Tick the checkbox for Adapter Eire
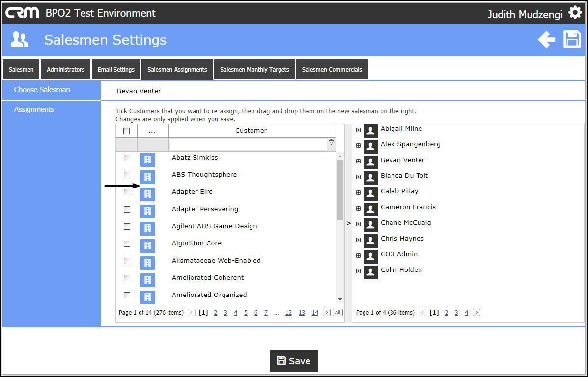 pyautogui.click(x=127, y=192)
